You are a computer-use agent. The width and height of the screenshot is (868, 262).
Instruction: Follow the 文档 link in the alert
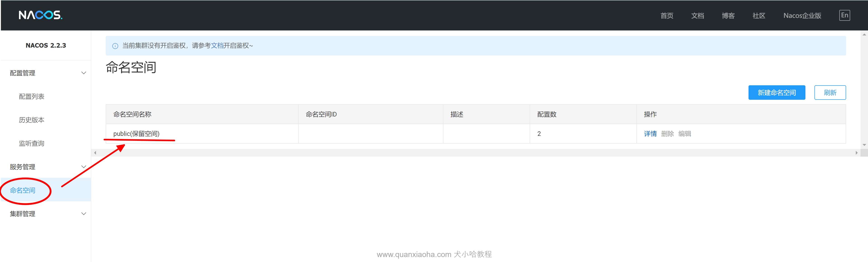(217, 45)
